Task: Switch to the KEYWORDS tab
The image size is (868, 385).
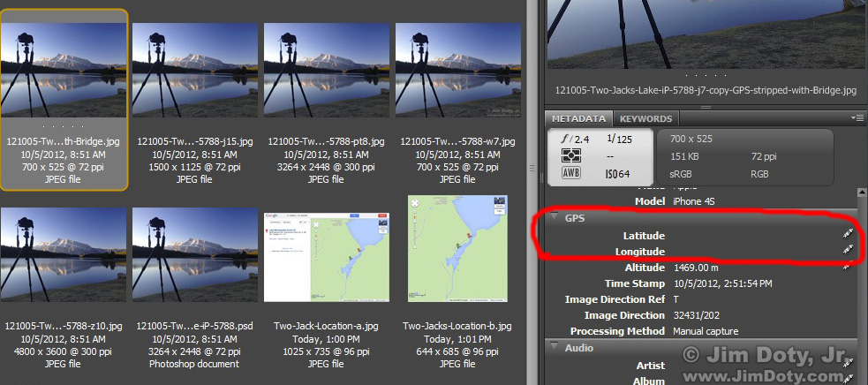Action: pos(645,118)
